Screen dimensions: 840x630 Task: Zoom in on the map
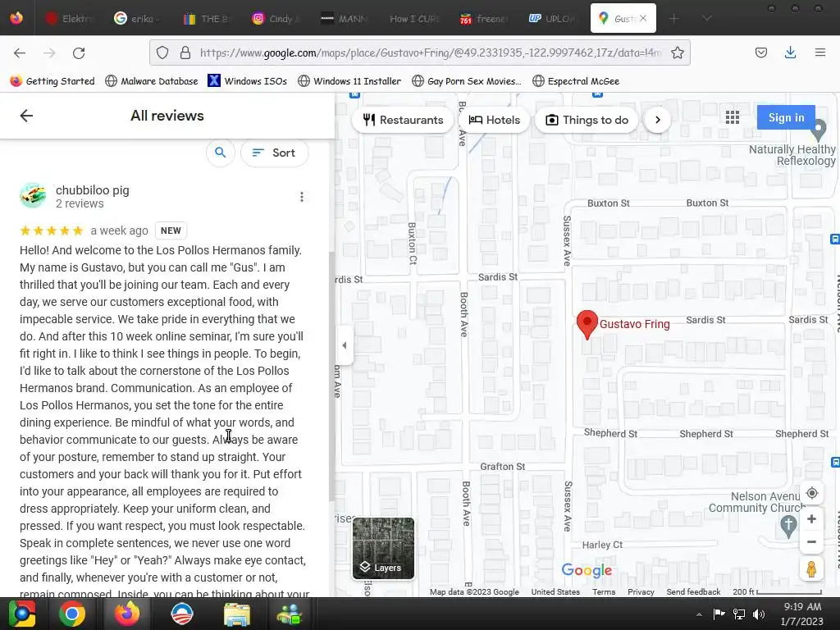click(811, 519)
